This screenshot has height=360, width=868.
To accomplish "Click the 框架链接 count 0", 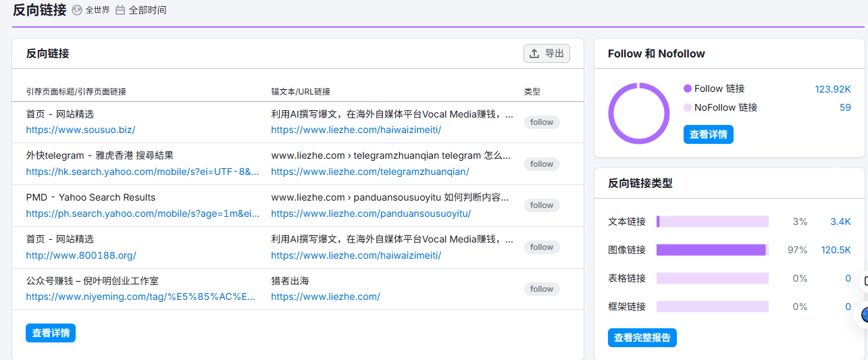I will coord(848,307).
